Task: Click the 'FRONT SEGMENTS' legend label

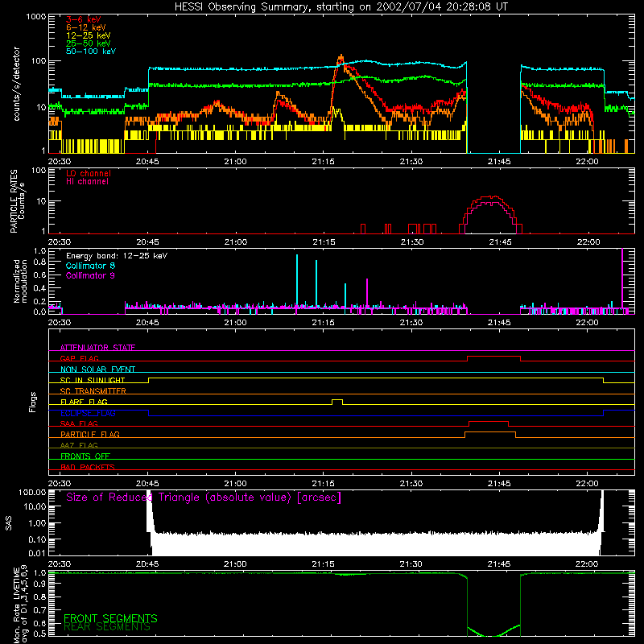Action: coord(110,618)
